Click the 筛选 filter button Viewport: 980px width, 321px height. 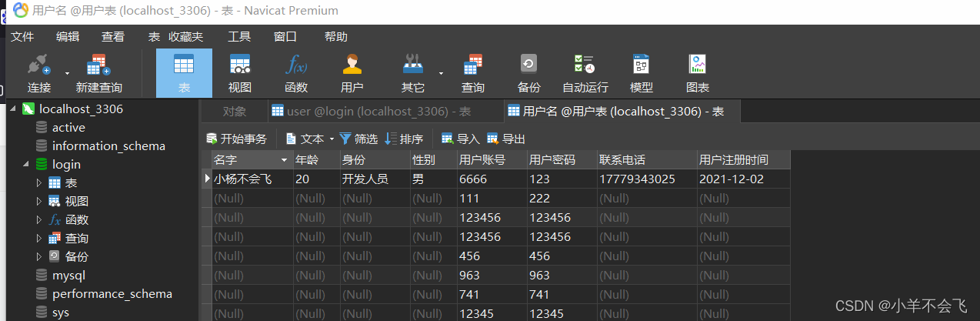tap(358, 139)
